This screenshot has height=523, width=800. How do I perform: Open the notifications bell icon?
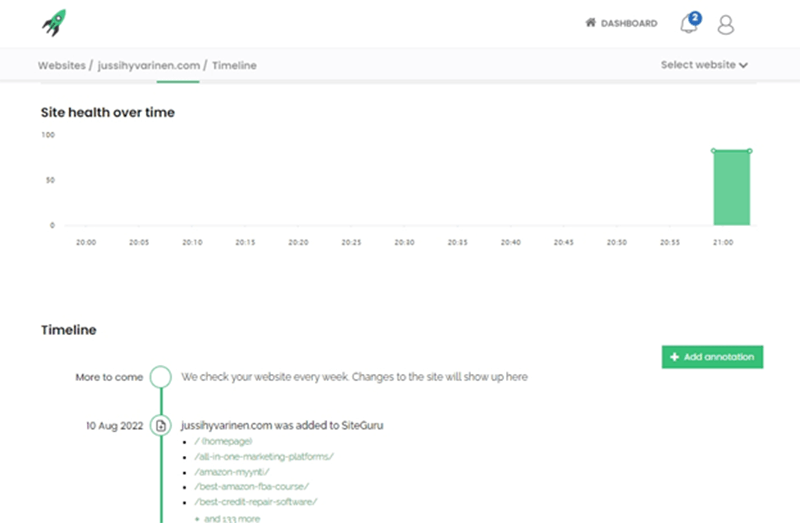pos(688,24)
